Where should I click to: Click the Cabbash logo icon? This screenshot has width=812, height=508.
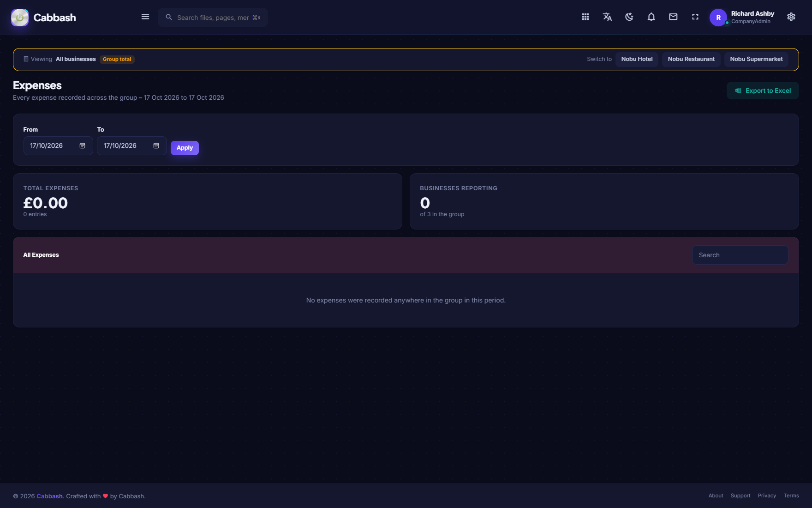pos(20,18)
